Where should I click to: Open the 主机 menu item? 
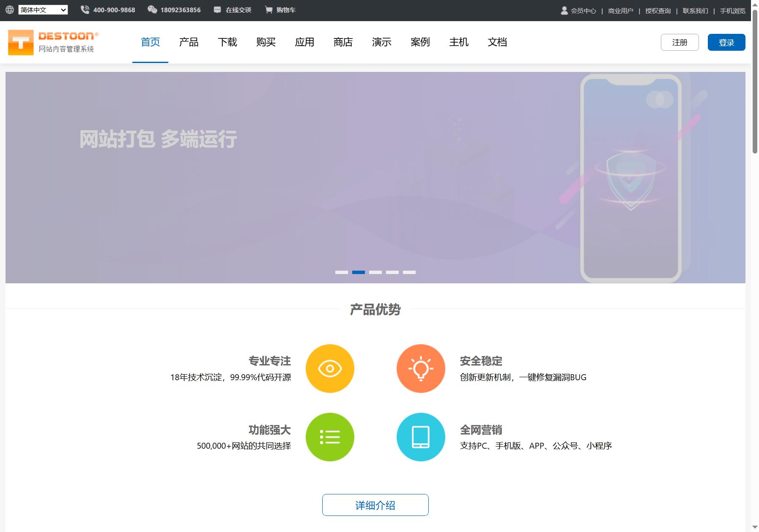[x=459, y=42]
